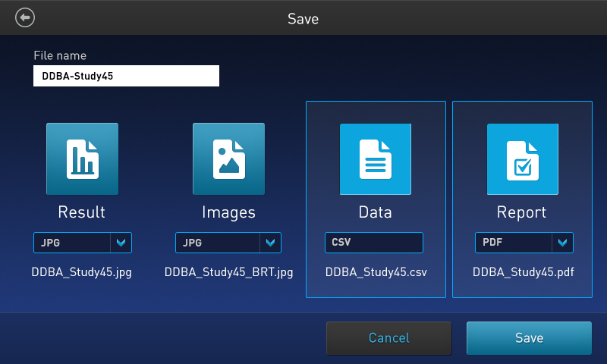Click the DDBA_Study45.csv file name
Screen dimensions: 607x364
tap(376, 272)
